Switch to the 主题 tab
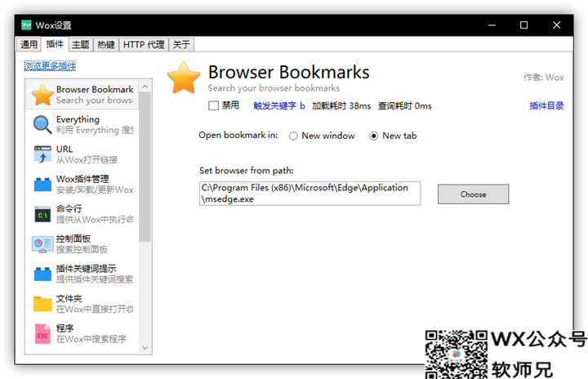 (x=81, y=45)
